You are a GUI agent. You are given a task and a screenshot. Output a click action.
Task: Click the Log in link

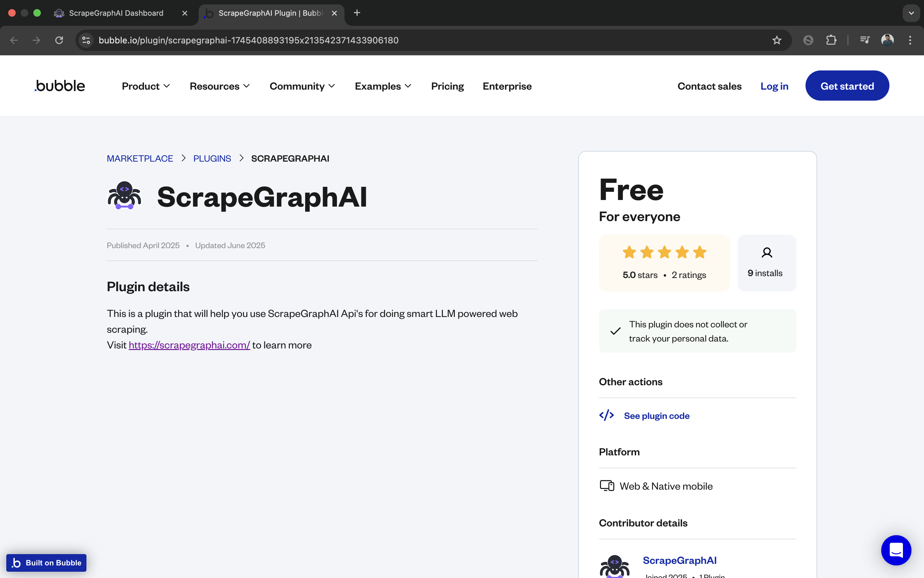pyautogui.click(x=774, y=86)
